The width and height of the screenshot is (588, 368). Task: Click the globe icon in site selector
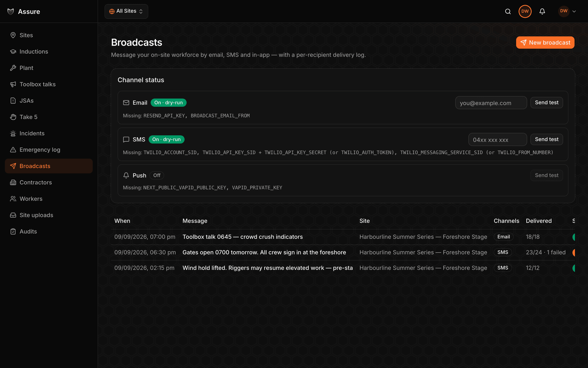[112, 11]
